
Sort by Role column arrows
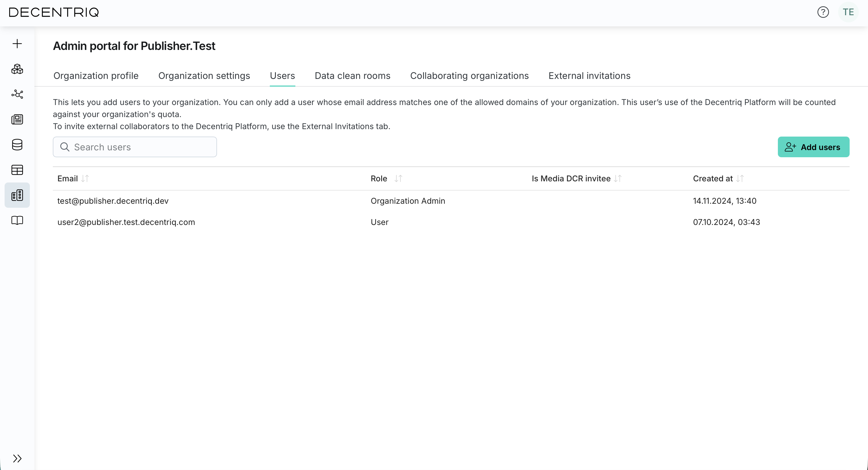tap(398, 178)
